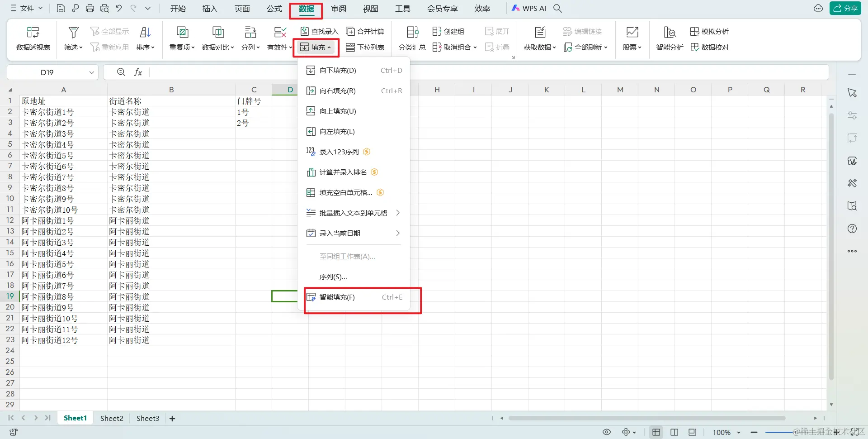Switch to the Home (开始) ribbon tab

coord(178,8)
